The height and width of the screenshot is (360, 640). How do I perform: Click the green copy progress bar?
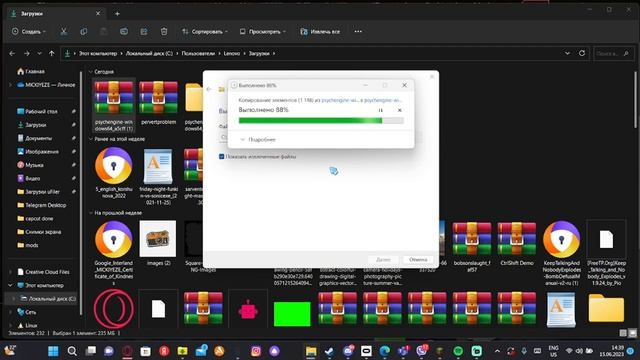321,120
